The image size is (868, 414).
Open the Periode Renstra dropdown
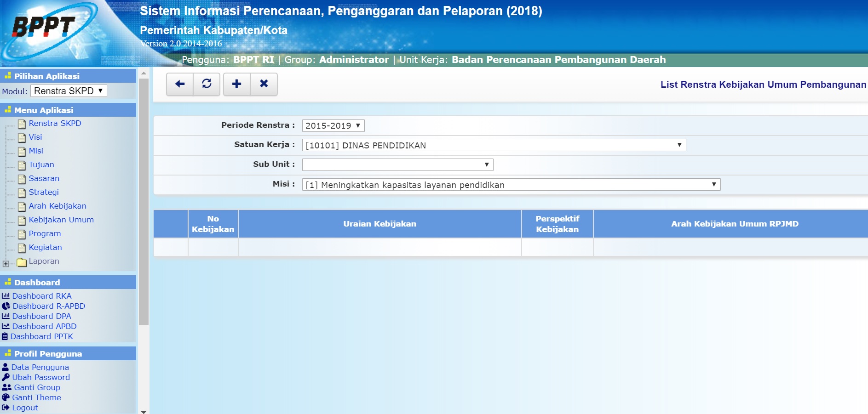pyautogui.click(x=333, y=125)
